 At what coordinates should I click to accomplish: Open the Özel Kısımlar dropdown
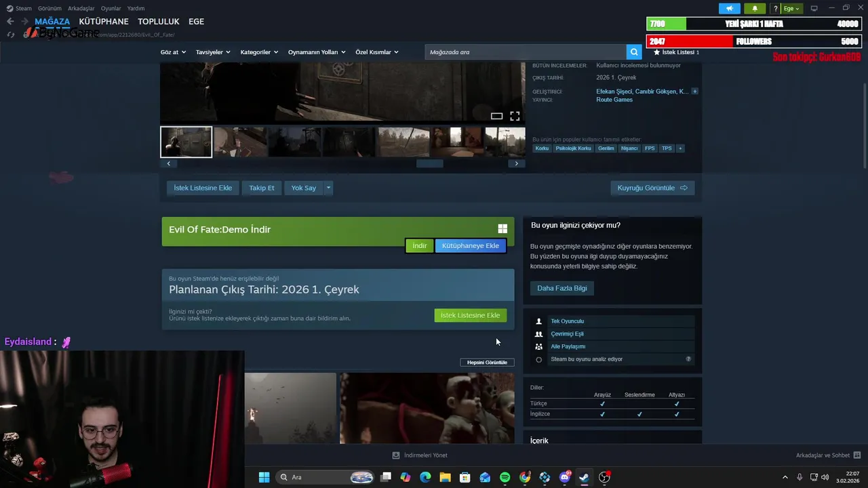[377, 52]
